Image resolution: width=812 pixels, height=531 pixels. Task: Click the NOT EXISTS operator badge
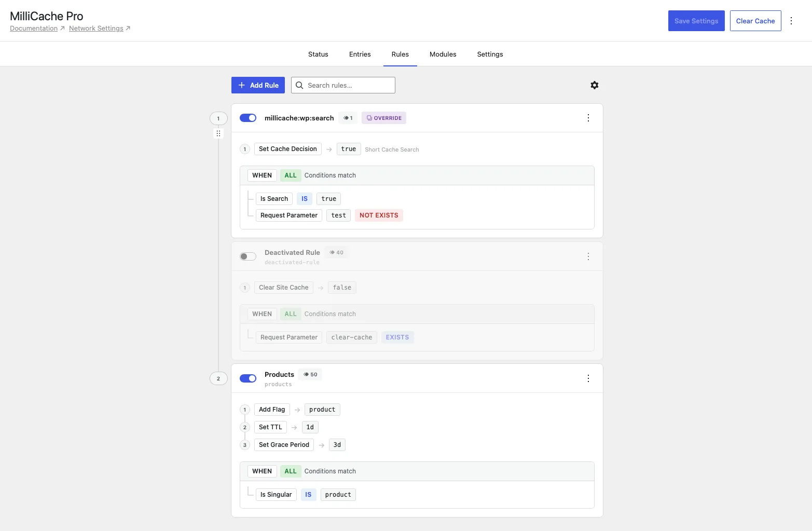pyautogui.click(x=379, y=215)
